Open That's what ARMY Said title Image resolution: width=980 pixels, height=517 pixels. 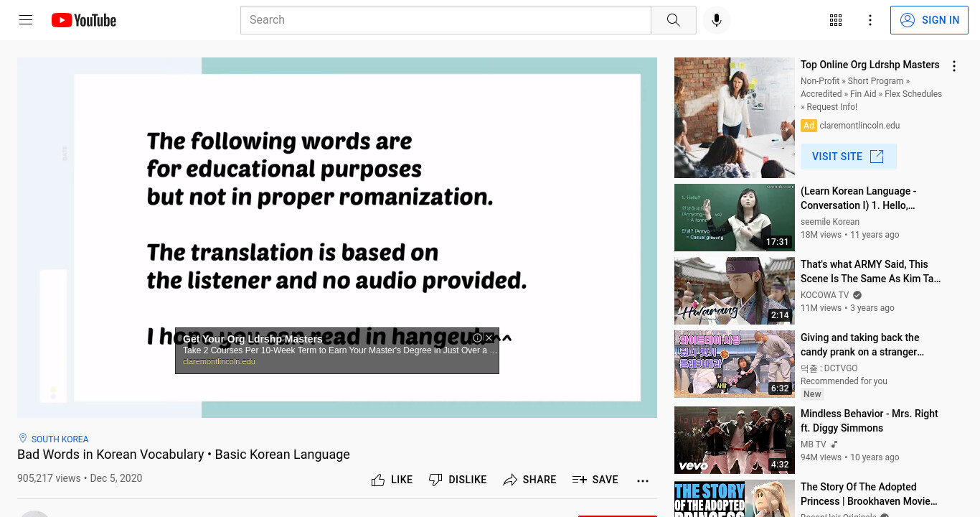[x=870, y=271]
